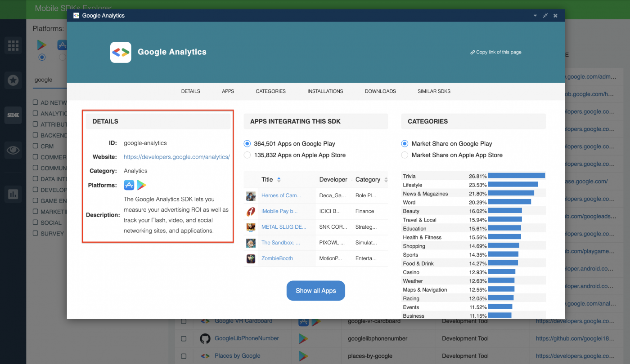
Task: Click the Trivia 26.81% market share bar
Action: 517,176
